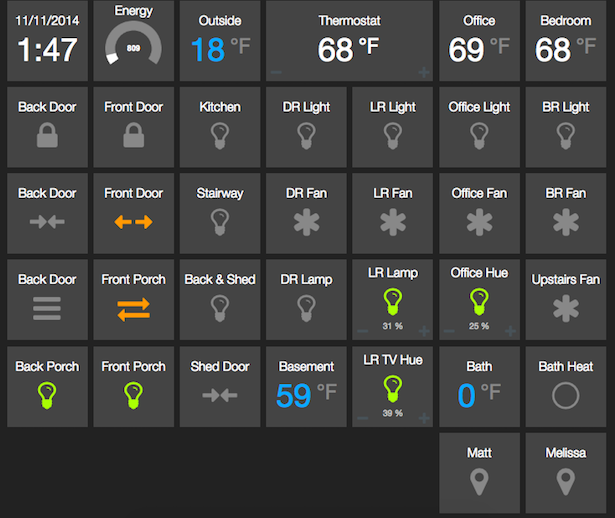
Task: Click the DR Fan icon
Action: [x=306, y=222]
